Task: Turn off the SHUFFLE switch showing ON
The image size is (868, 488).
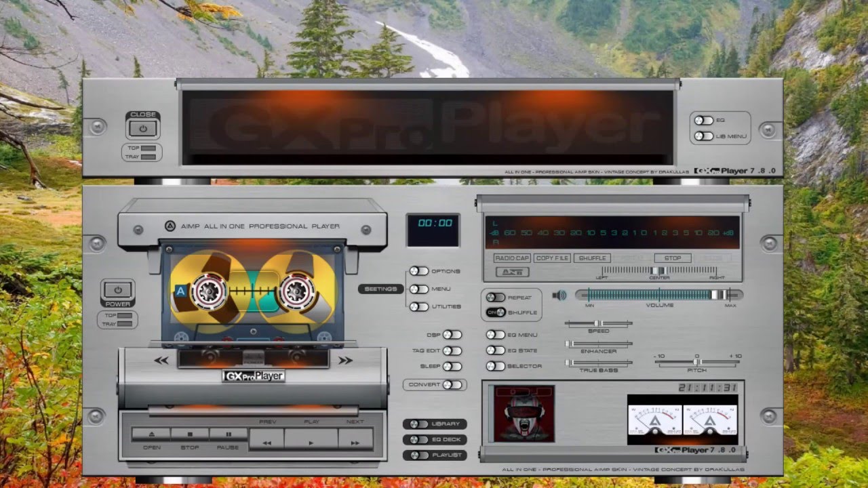Action: [496, 312]
